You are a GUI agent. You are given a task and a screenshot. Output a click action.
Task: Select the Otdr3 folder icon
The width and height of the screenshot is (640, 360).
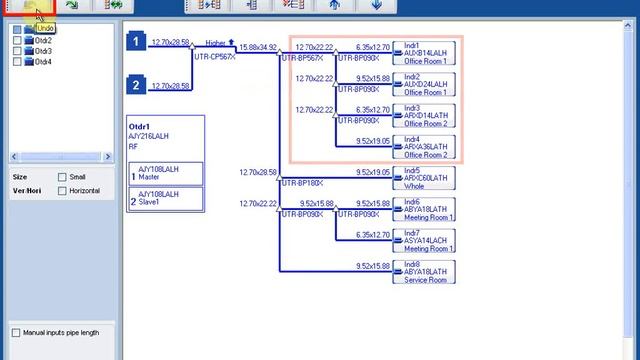[x=29, y=51]
